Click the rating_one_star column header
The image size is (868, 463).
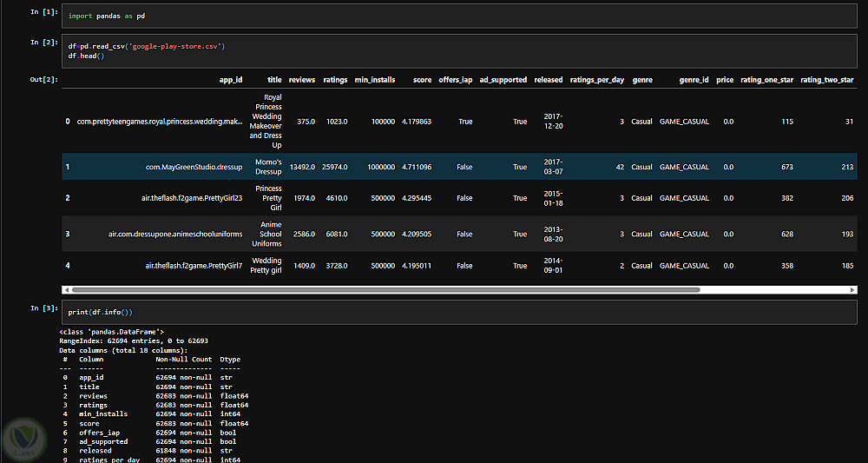tap(766, 80)
